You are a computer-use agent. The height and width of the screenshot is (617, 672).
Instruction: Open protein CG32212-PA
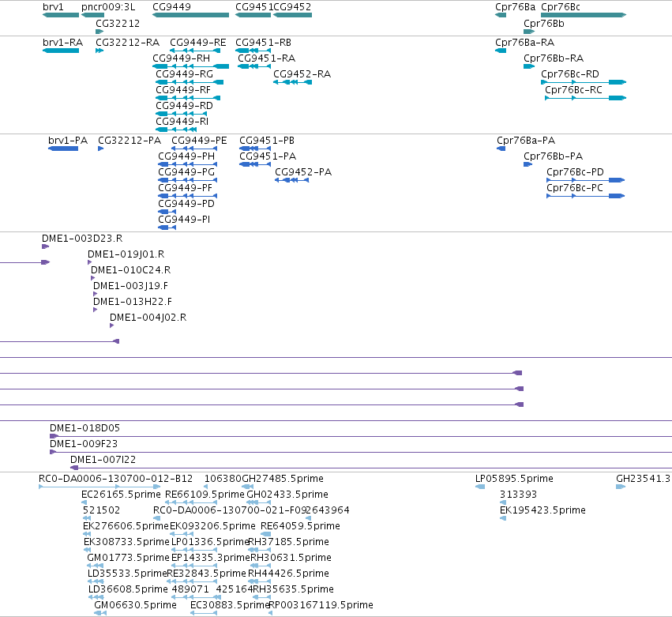tap(130, 141)
